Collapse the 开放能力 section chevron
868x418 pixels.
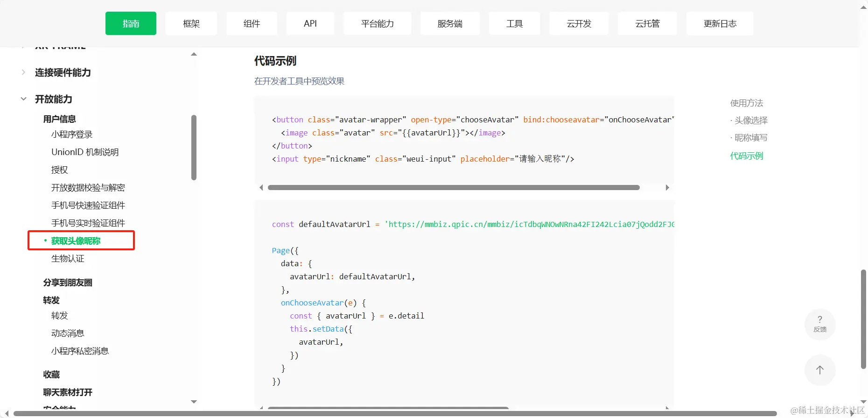[x=23, y=99]
